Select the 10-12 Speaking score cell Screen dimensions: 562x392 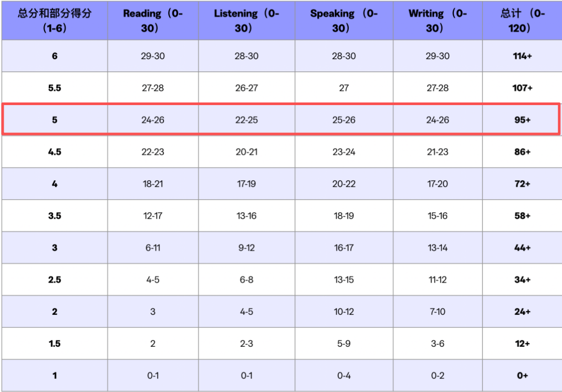pyautogui.click(x=344, y=312)
